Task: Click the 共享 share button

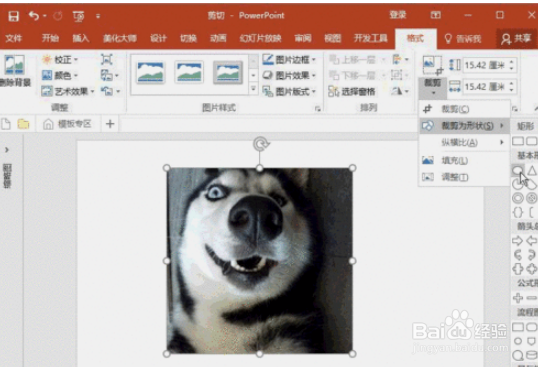Action: pyautogui.click(x=516, y=39)
